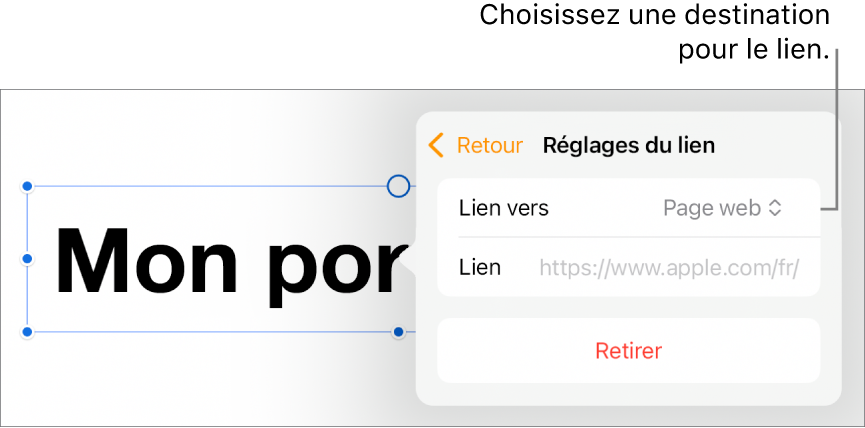Click the top-left selection handle
This screenshot has height=428, width=865.
tap(28, 187)
